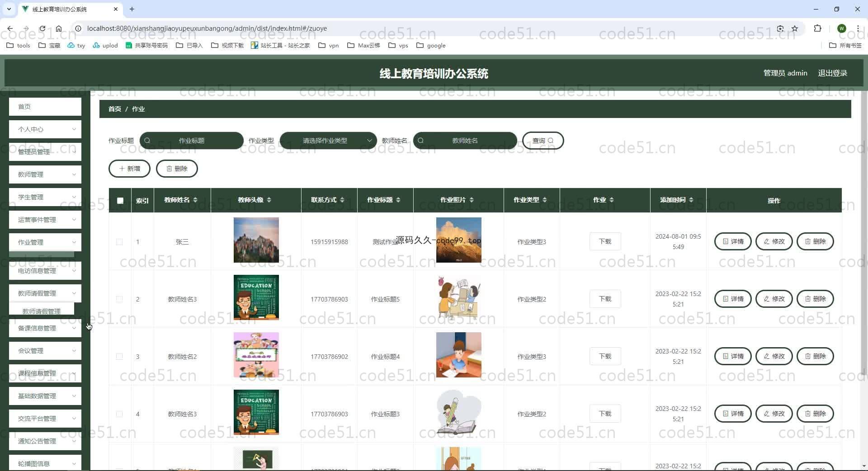Image resolution: width=868 pixels, height=471 pixels.
Task: Expand the 会议管理 sidebar menu
Action: [x=45, y=351]
